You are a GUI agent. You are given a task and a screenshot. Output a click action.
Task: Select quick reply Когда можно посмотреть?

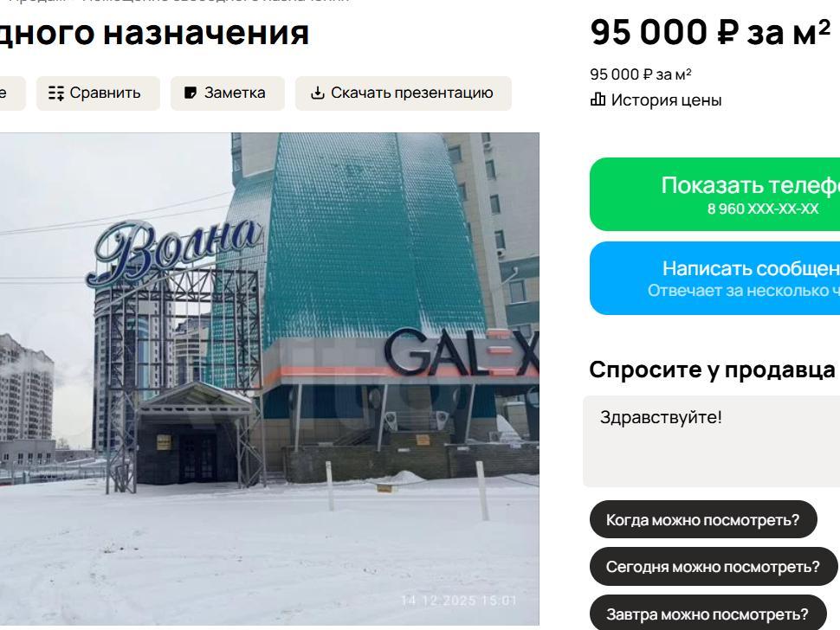703,520
